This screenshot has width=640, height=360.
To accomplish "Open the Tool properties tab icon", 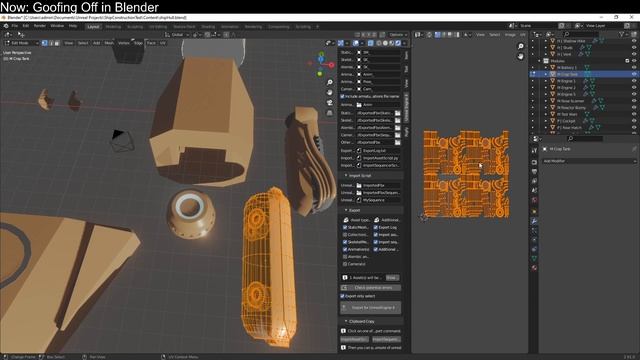I will [534, 151].
